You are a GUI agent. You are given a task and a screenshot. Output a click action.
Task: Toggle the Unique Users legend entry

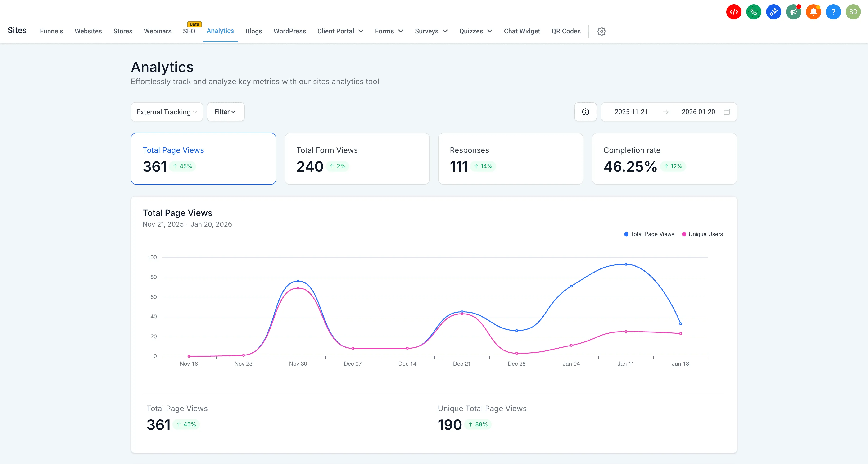(x=702, y=234)
